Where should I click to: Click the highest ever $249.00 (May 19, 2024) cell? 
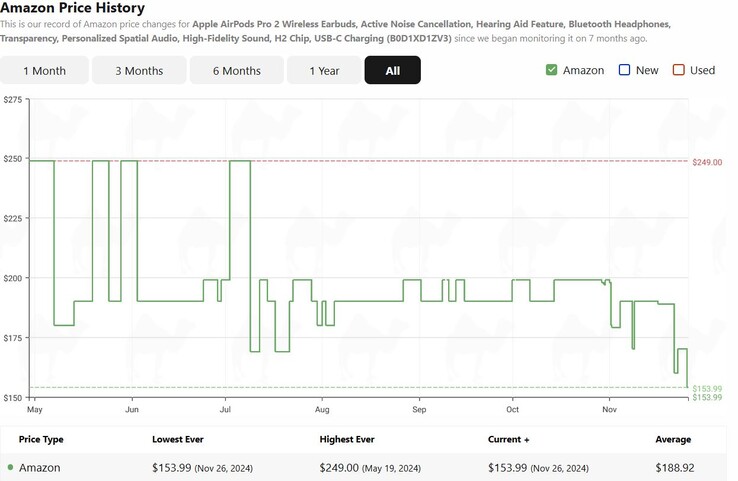click(x=370, y=468)
